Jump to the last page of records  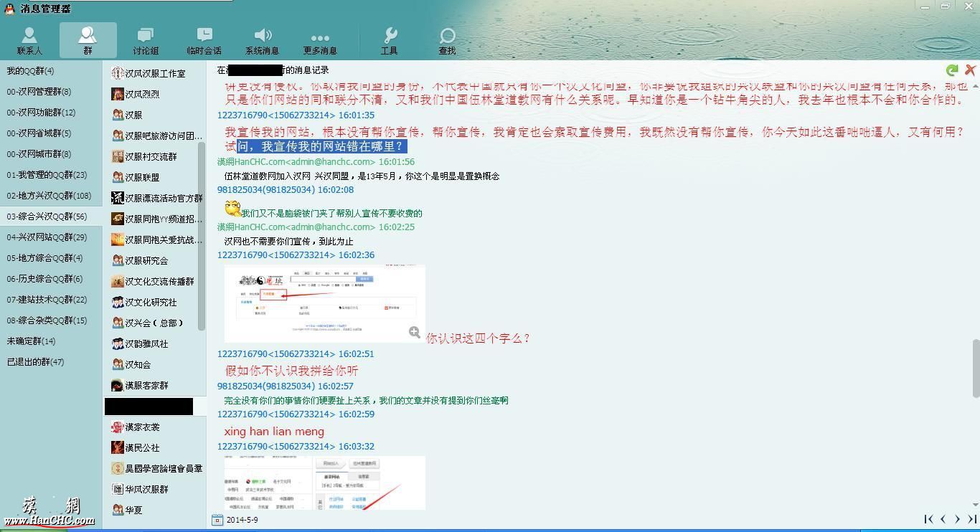pos(972,519)
